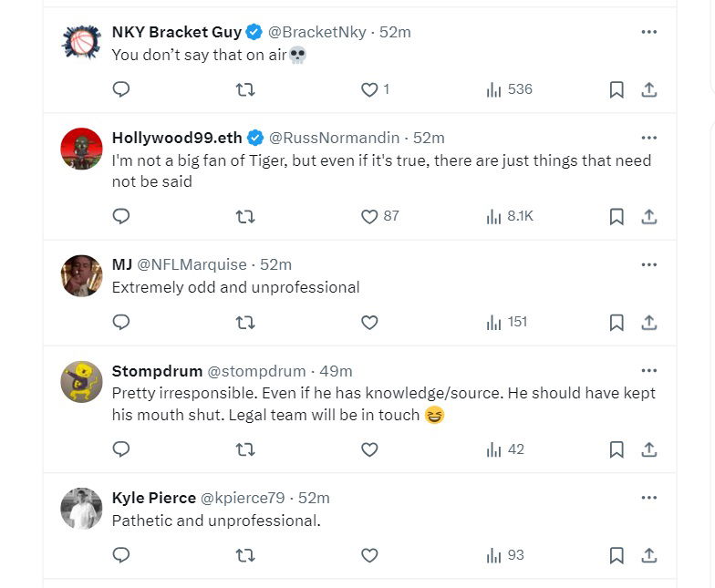The height and width of the screenshot is (588, 715).
Task: Bookmark NKY Bracket Guy's tweet
Action: [617, 89]
